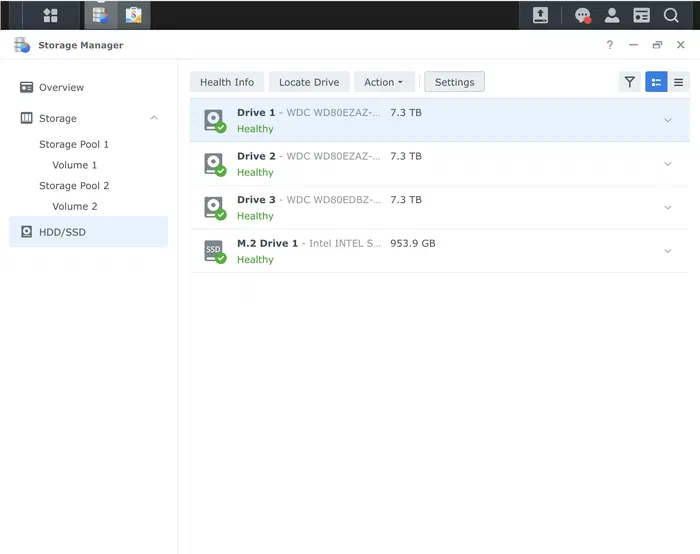Click the Locate Drive button
This screenshot has height=554, width=700.
click(309, 82)
